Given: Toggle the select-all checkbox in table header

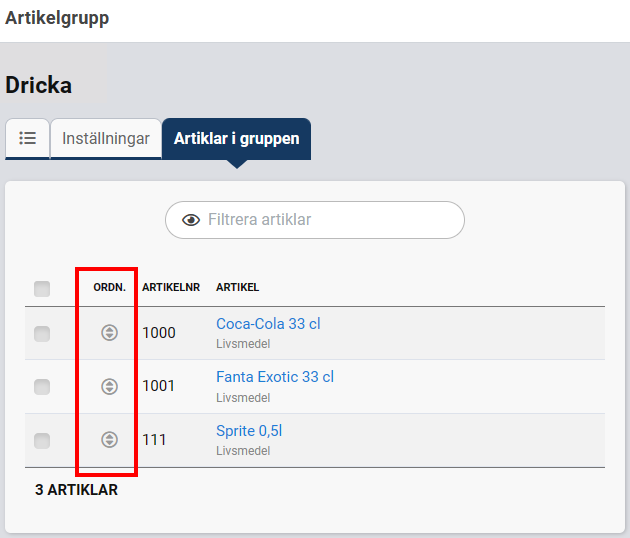Looking at the screenshot, I should click(x=42, y=288).
